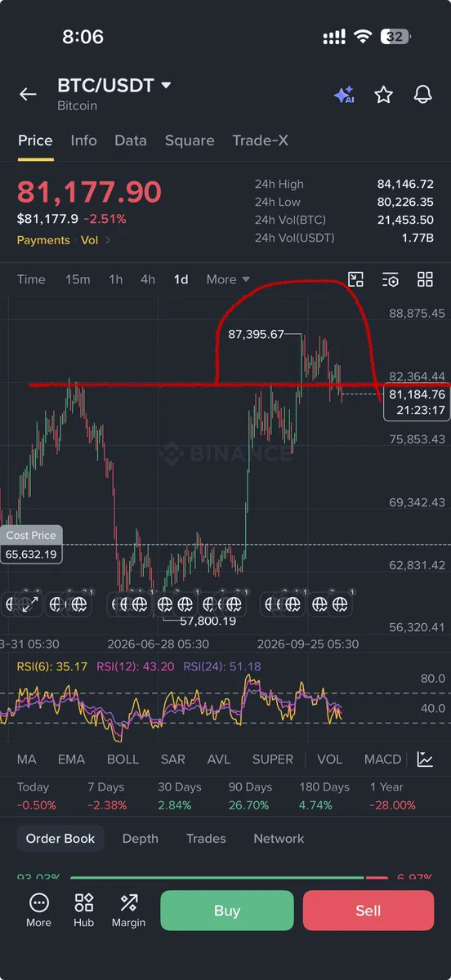Open chart settings icon
The image size is (451, 980).
tap(391, 279)
